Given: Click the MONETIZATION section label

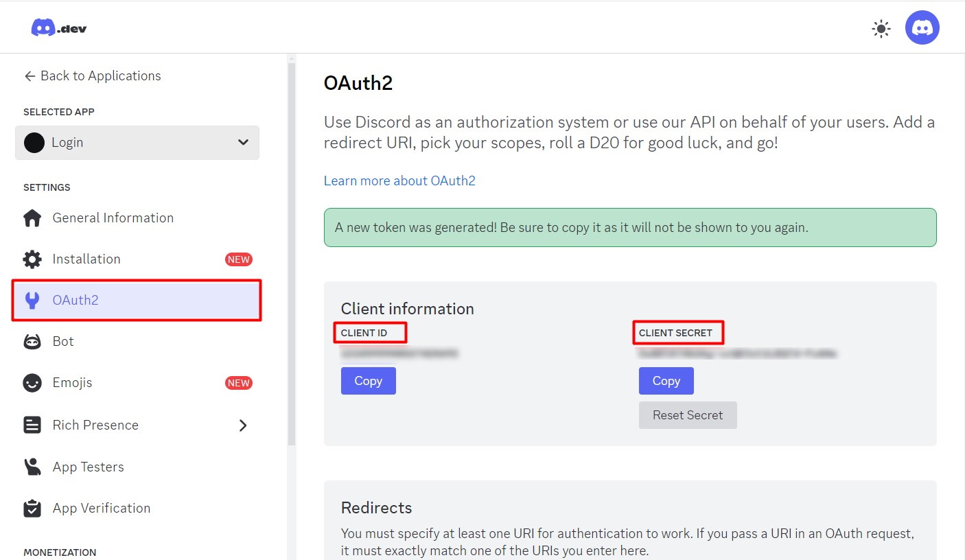Looking at the screenshot, I should coord(60,552).
